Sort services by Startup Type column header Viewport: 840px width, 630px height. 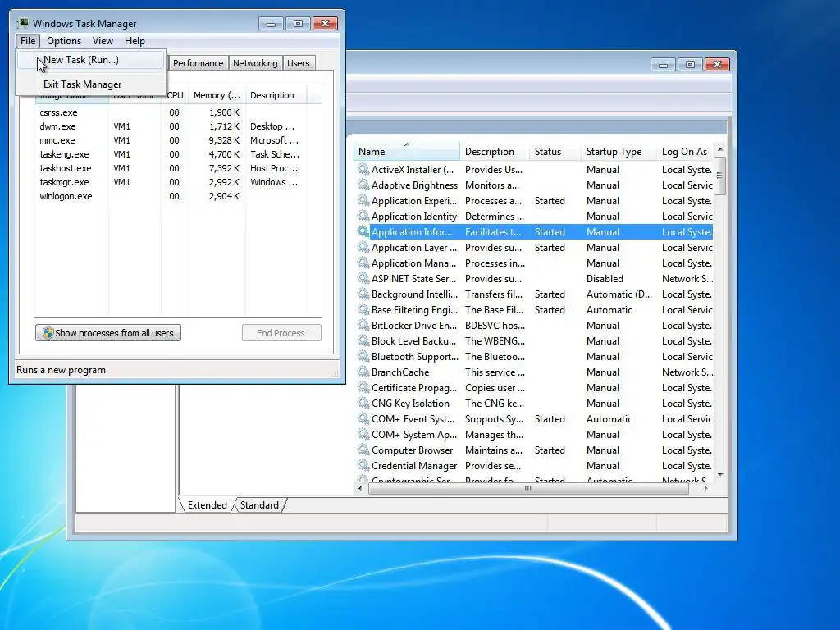[x=619, y=152]
